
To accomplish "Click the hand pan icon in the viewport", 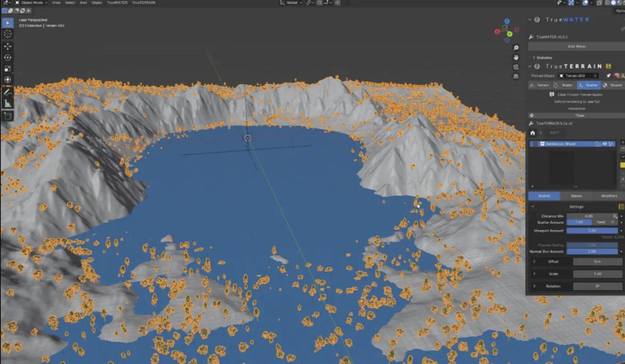I will click(516, 57).
